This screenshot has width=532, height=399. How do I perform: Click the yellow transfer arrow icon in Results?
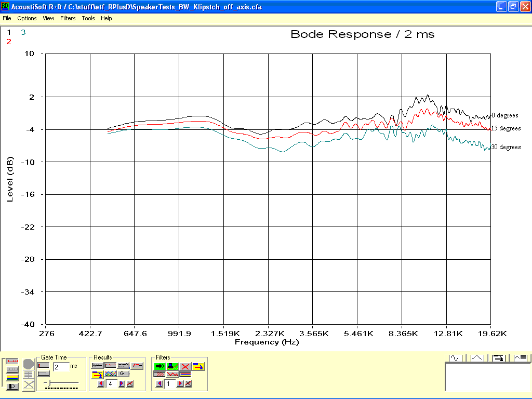pyautogui.click(x=98, y=374)
